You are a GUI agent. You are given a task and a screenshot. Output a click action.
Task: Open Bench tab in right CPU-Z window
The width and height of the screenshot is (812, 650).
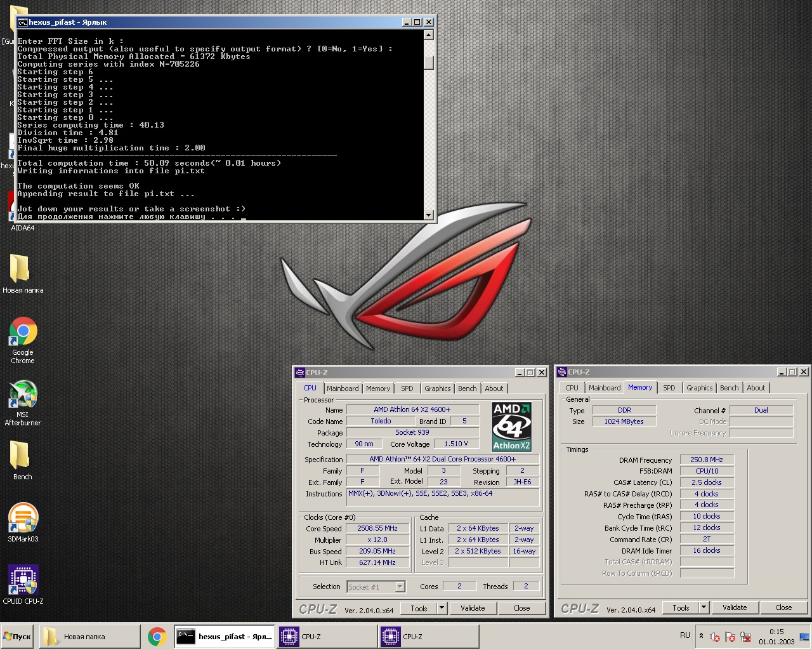730,388
